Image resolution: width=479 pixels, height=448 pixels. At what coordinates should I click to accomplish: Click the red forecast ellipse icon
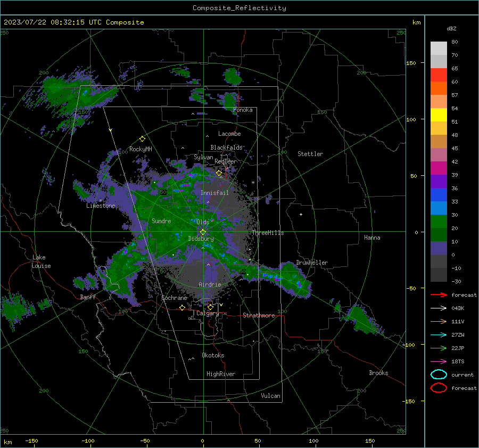[439, 388]
